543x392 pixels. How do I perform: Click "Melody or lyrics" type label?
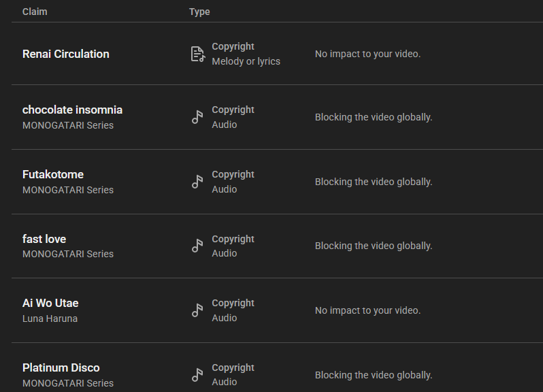(x=246, y=61)
